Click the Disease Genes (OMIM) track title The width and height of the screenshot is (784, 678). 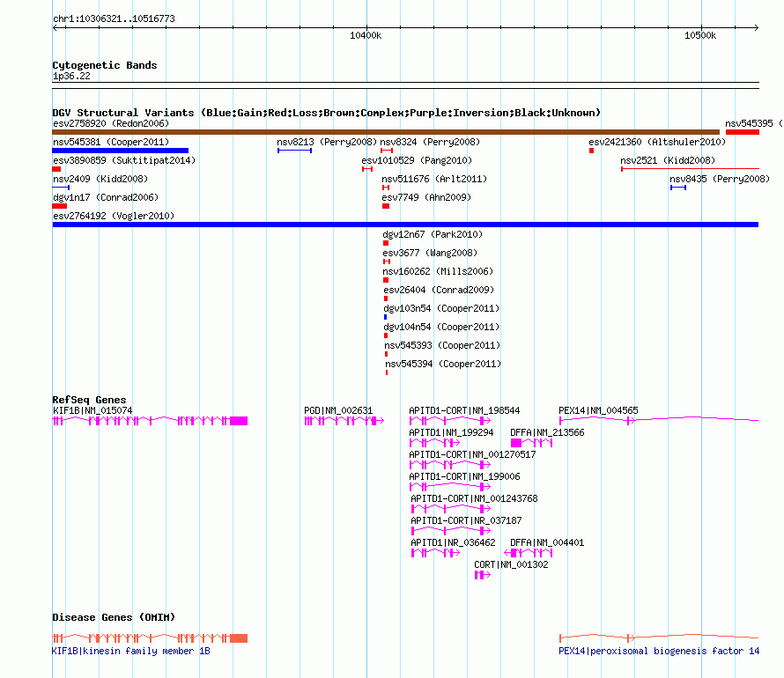tap(114, 617)
